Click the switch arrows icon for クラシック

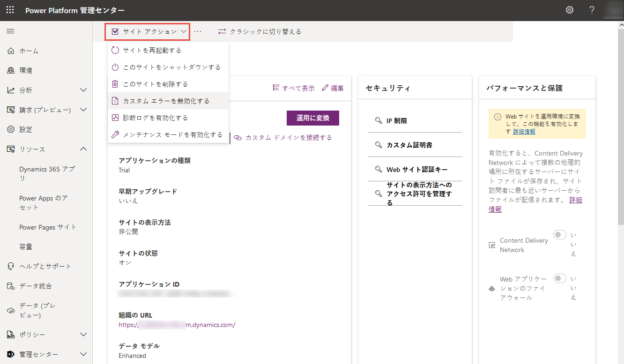(222, 31)
